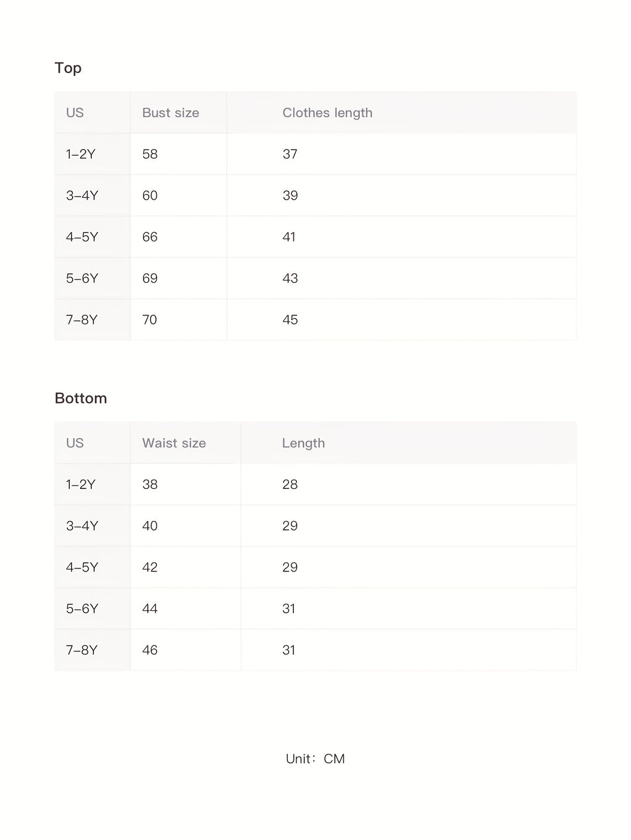Select the 3-4Y row in the Bottom table
This screenshot has width=631, height=840.
tap(82, 526)
